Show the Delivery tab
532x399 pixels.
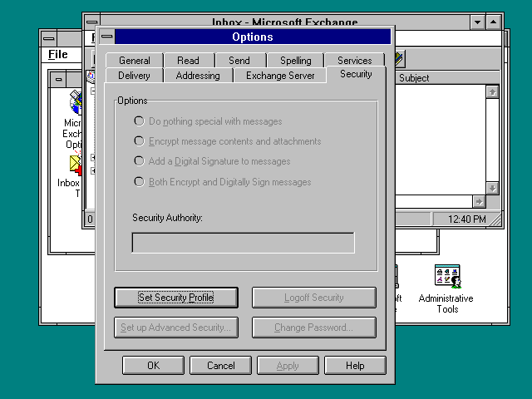[x=134, y=76]
